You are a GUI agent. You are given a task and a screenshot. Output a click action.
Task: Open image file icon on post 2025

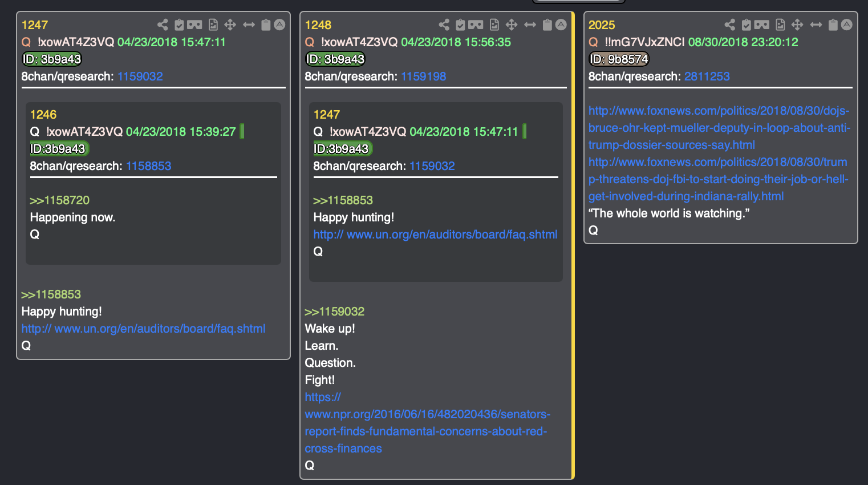tap(780, 25)
